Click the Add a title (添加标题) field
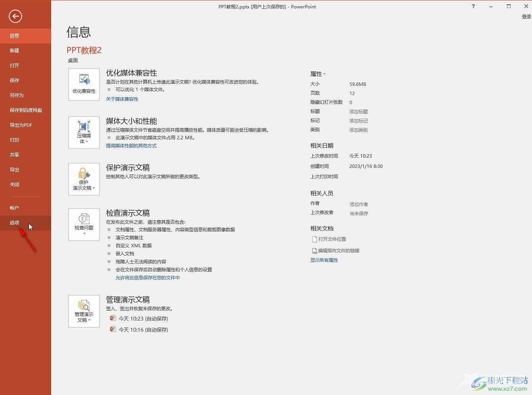This screenshot has width=532, height=395. coord(359,112)
